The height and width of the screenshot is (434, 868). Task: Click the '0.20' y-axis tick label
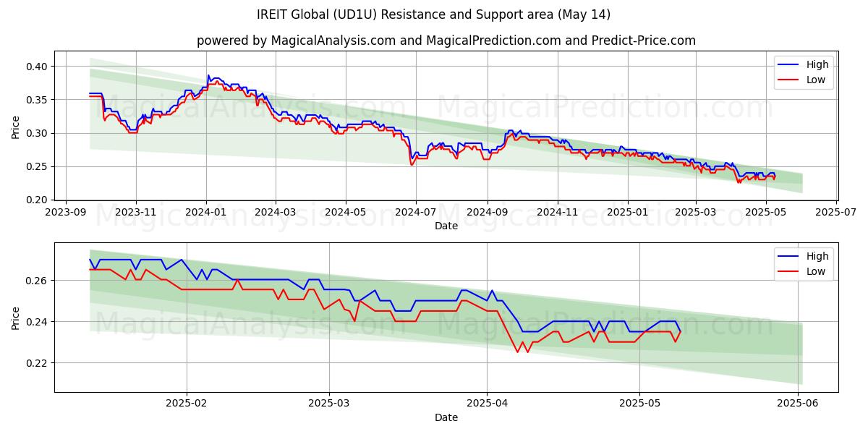click(x=37, y=200)
